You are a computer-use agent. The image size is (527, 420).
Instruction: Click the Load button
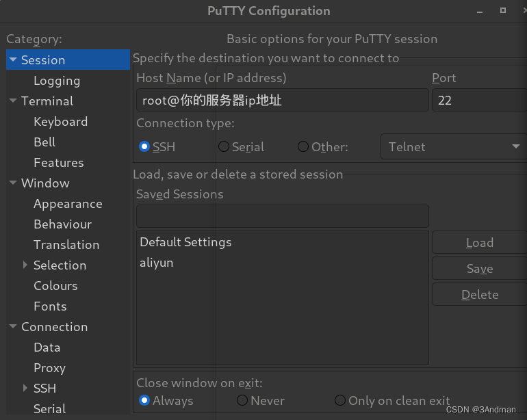[x=480, y=242]
